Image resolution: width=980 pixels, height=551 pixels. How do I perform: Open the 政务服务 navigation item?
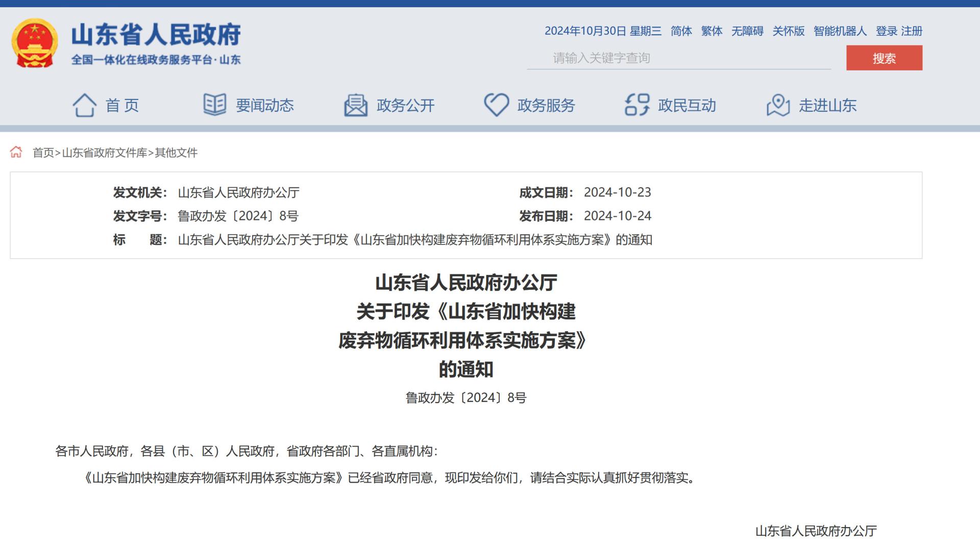[x=546, y=106]
